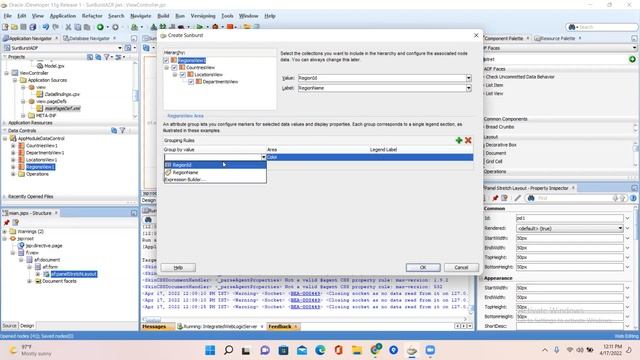Expand Warnings (2) node in Structure
Viewport: 640px width, 360px height.
[5, 231]
